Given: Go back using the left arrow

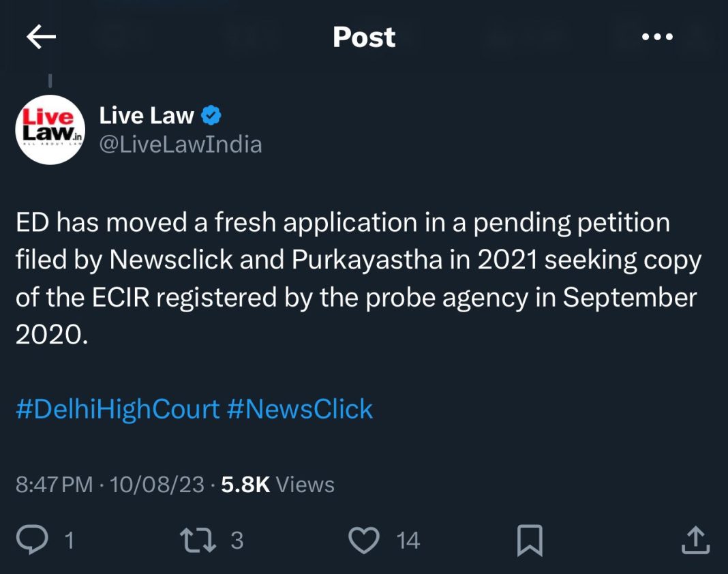Looking at the screenshot, I should pos(42,37).
